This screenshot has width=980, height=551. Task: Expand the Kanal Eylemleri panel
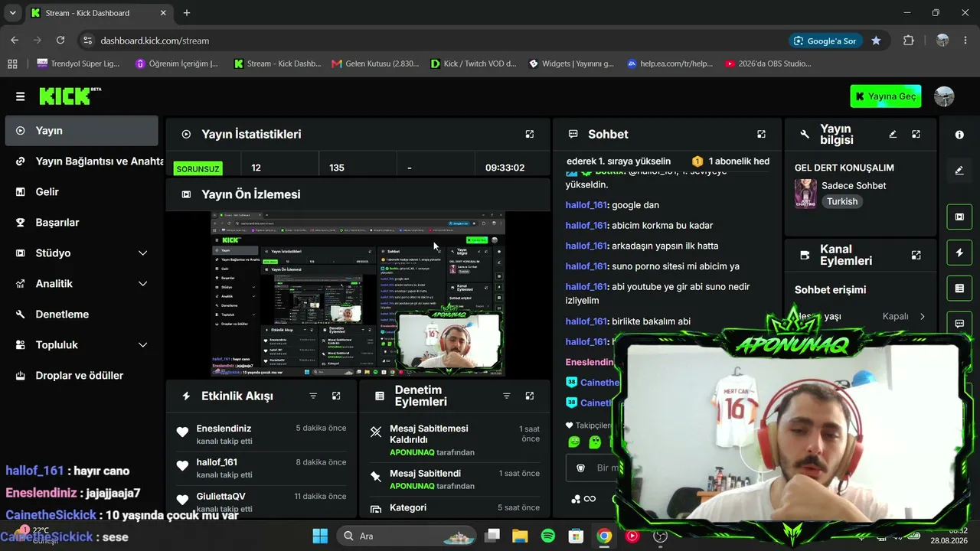(916, 256)
